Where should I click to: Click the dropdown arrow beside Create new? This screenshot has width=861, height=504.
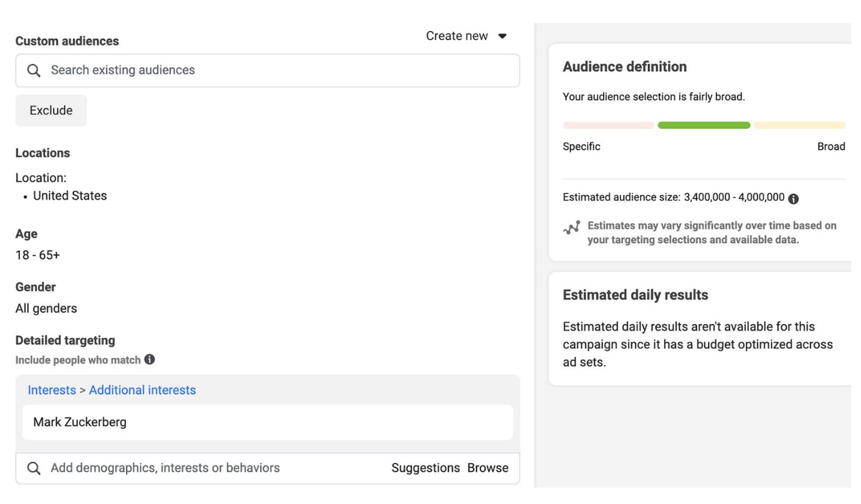[503, 36]
